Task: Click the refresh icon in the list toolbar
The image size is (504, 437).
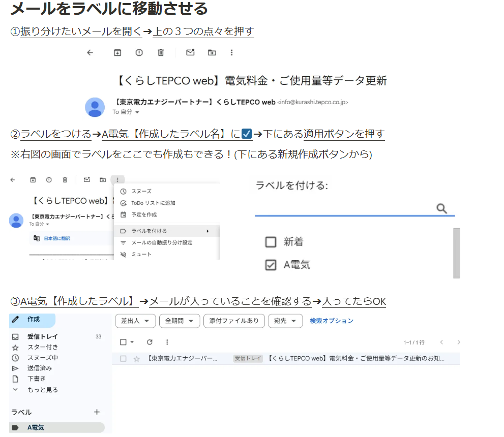Action: 150,342
